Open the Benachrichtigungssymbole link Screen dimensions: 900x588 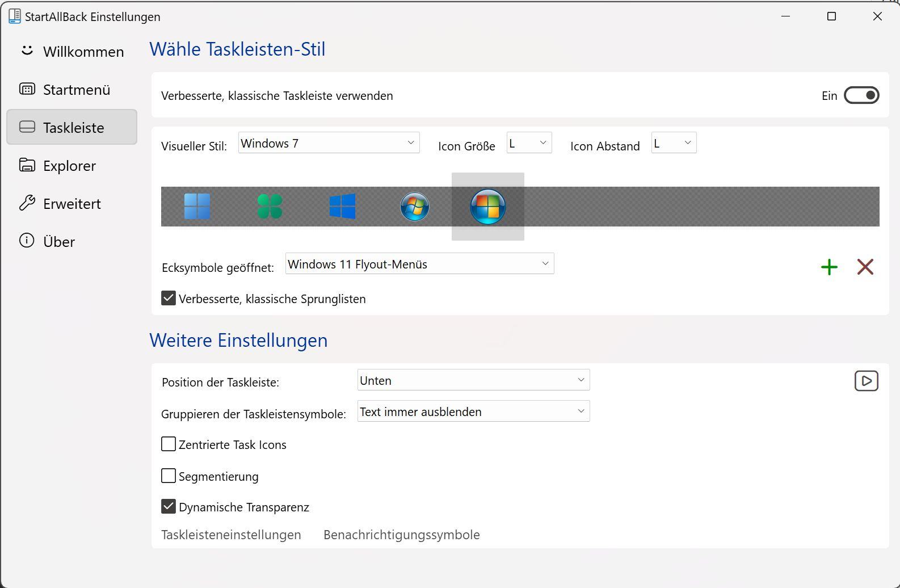pyautogui.click(x=402, y=535)
